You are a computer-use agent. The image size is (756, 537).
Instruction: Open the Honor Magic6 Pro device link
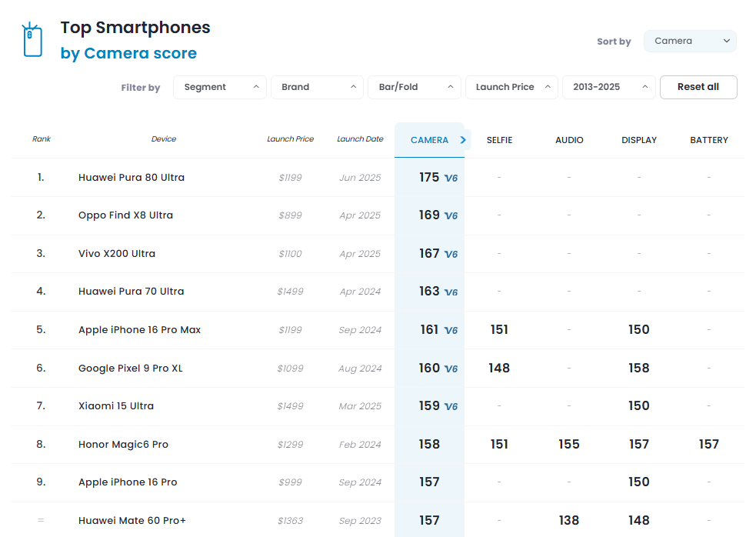(x=123, y=445)
